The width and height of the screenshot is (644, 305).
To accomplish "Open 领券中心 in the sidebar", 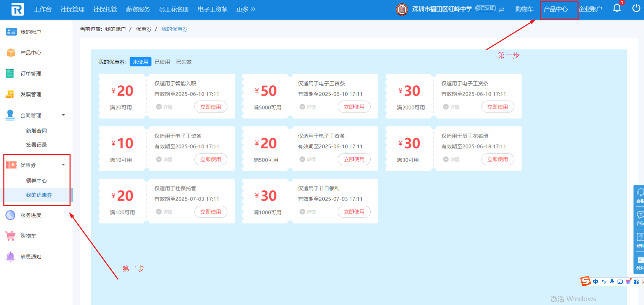I will pyautogui.click(x=36, y=181).
